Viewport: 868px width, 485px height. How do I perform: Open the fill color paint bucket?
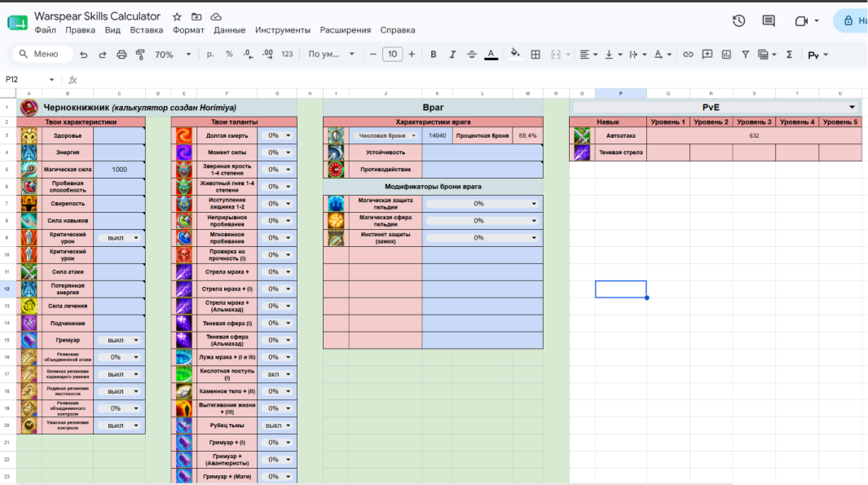pyautogui.click(x=515, y=55)
